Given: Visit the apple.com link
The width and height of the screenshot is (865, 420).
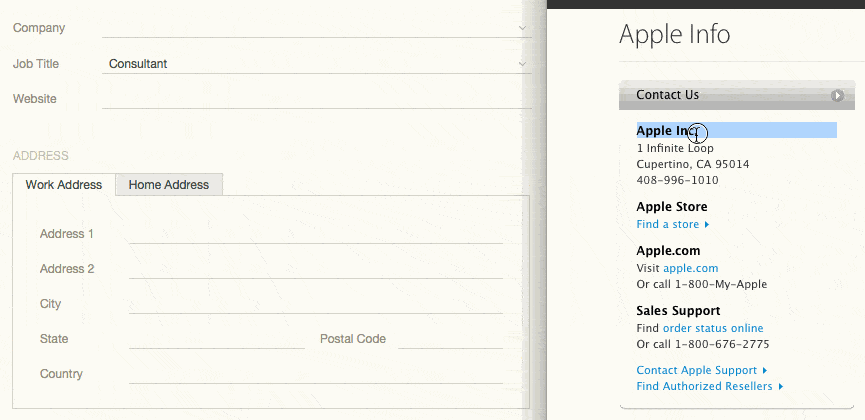Looking at the screenshot, I should 690,269.
